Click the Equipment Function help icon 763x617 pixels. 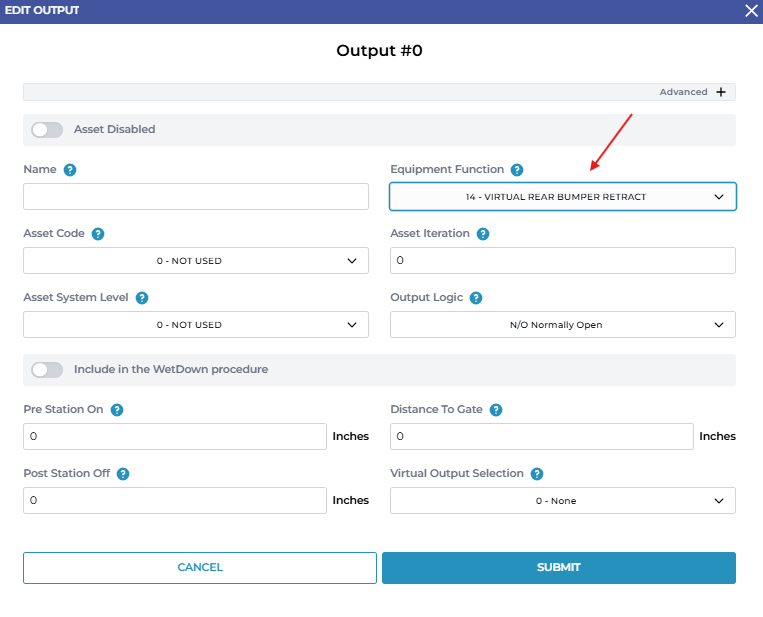pos(516,170)
